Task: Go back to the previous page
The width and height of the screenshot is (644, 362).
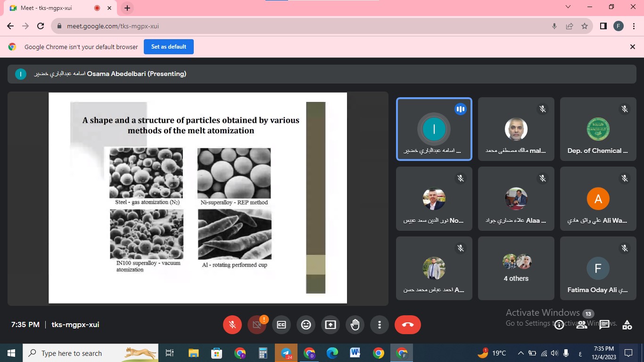Action: 10,26
